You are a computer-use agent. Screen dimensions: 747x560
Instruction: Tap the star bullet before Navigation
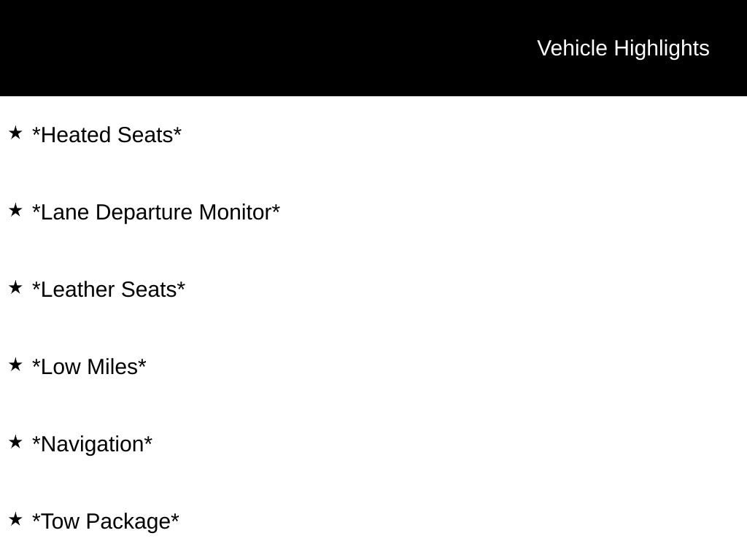pyautogui.click(x=15, y=442)
